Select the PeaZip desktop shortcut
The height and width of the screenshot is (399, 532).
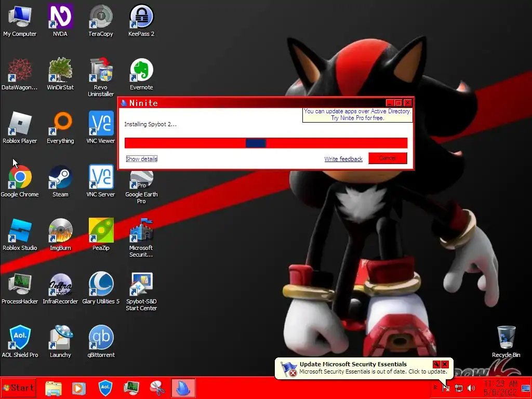point(101,235)
